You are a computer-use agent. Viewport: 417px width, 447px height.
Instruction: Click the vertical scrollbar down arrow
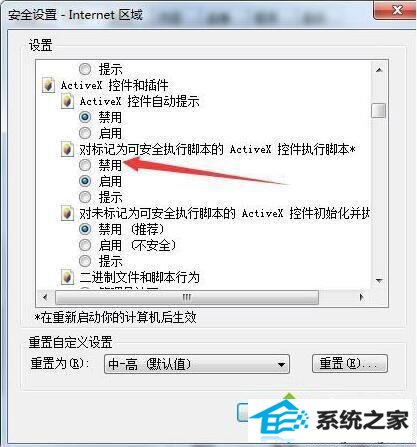pyautogui.click(x=379, y=281)
